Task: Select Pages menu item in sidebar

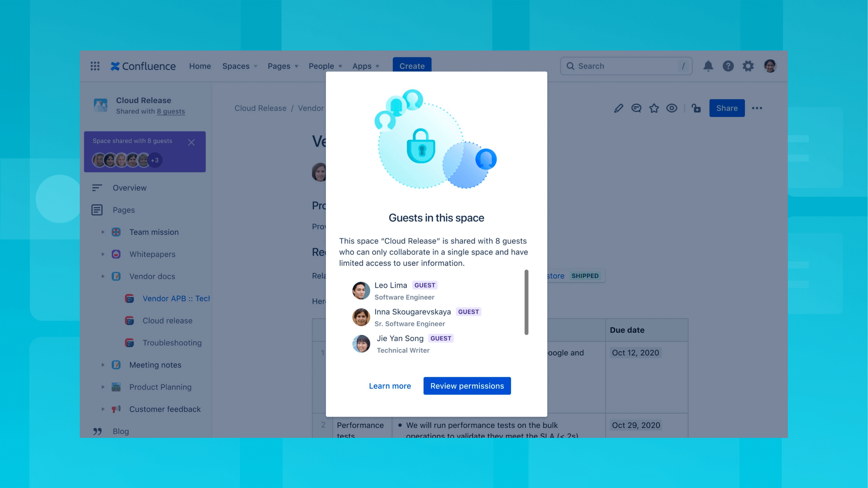Action: pyautogui.click(x=123, y=210)
